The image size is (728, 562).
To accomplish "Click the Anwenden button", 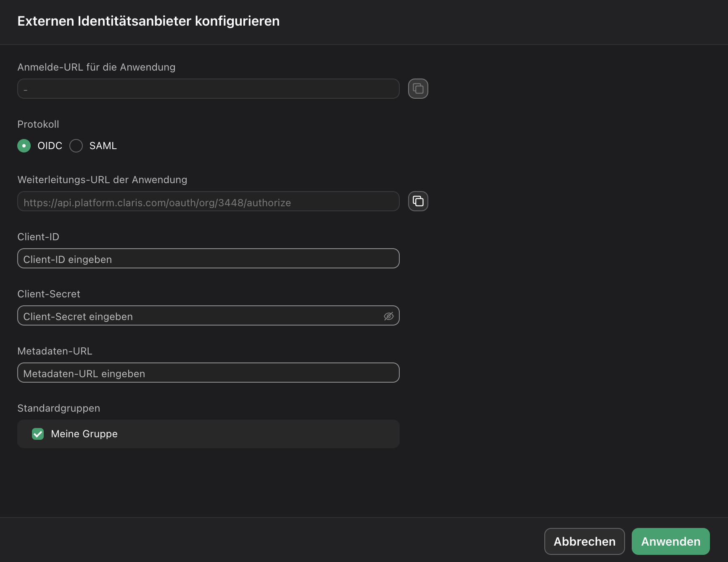I will 670,541.
